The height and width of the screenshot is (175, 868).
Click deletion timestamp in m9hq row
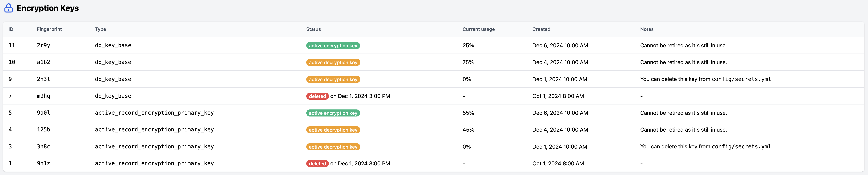click(x=360, y=96)
